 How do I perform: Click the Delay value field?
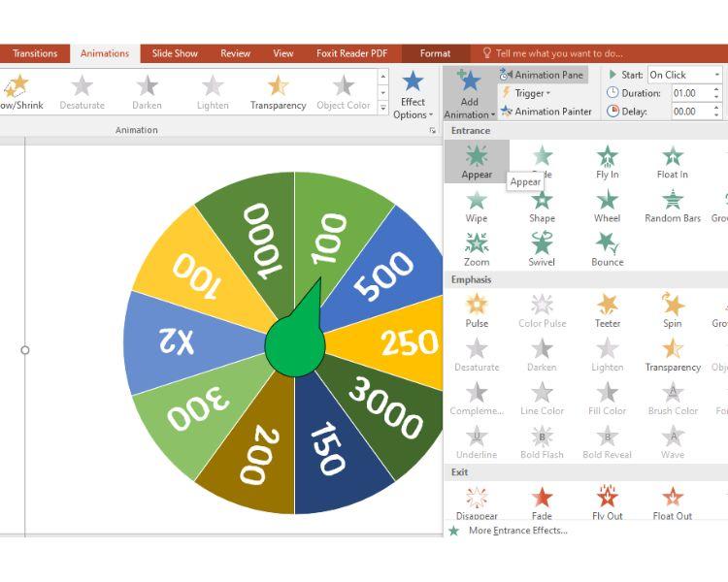(691, 112)
